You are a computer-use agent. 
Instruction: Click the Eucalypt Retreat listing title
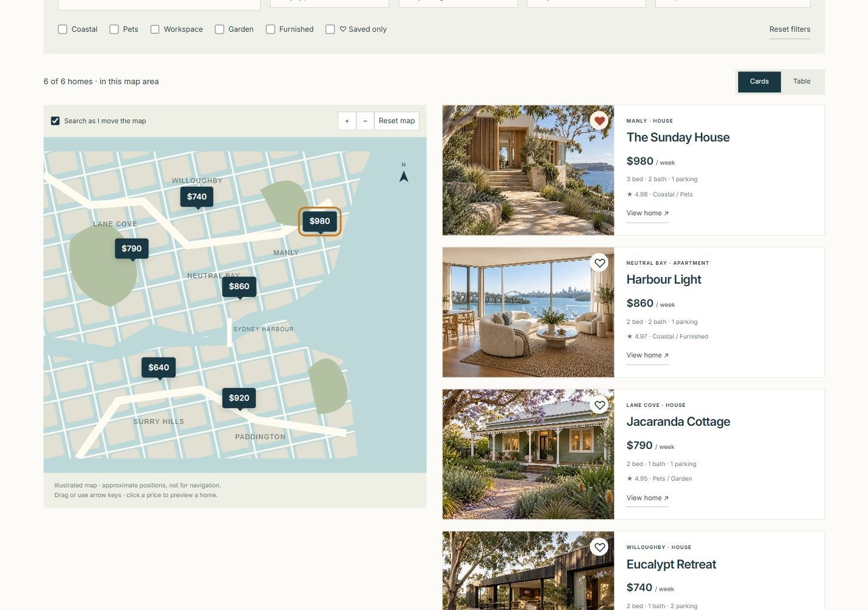click(x=671, y=564)
